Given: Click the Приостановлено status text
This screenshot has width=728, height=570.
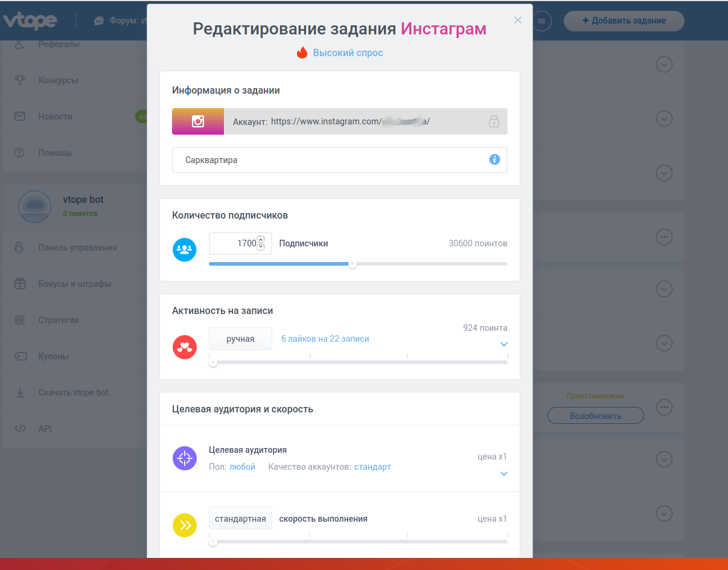Looking at the screenshot, I should coord(595,396).
